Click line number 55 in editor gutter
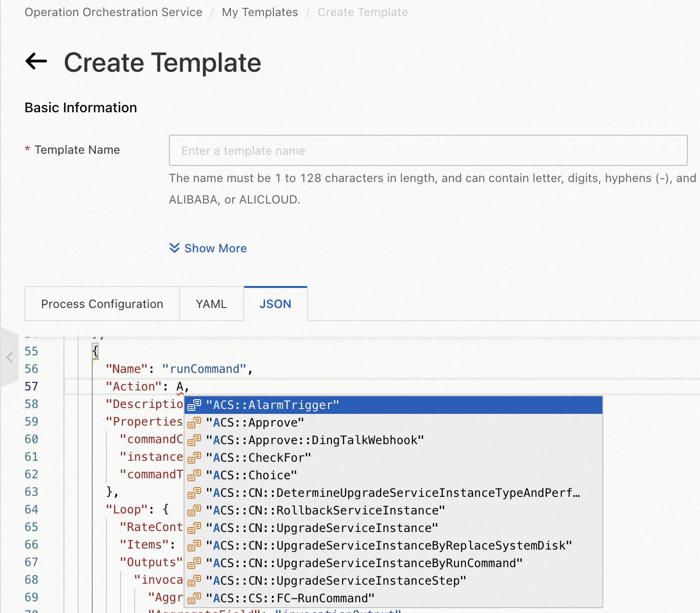Screen dimensions: 700x613 pyautogui.click(x=31, y=351)
